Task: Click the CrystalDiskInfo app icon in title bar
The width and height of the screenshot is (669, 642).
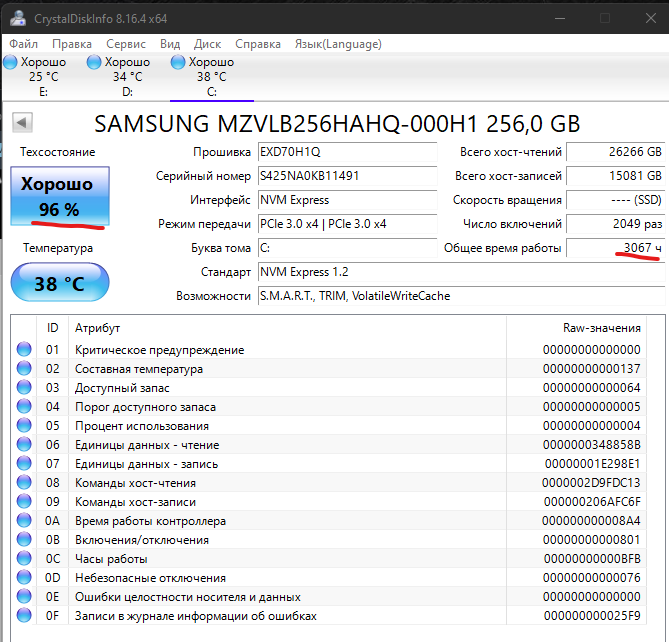Action: pos(18,18)
